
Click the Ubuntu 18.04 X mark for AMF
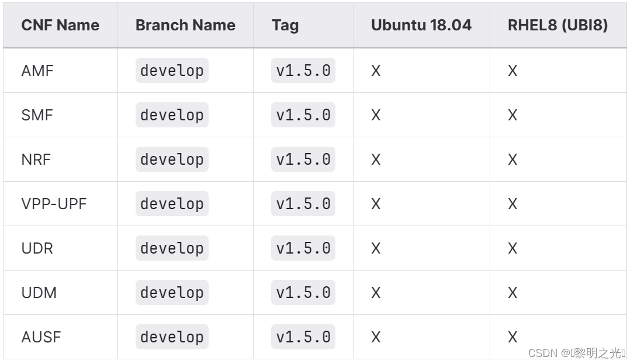coord(376,71)
